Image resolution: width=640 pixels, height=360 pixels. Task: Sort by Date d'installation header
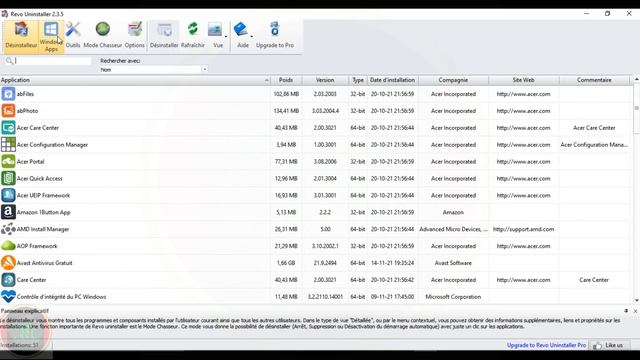(x=392, y=80)
